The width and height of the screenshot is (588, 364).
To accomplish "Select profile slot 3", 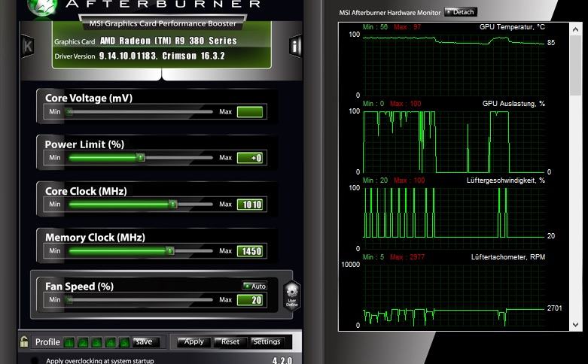I will click(x=97, y=342).
